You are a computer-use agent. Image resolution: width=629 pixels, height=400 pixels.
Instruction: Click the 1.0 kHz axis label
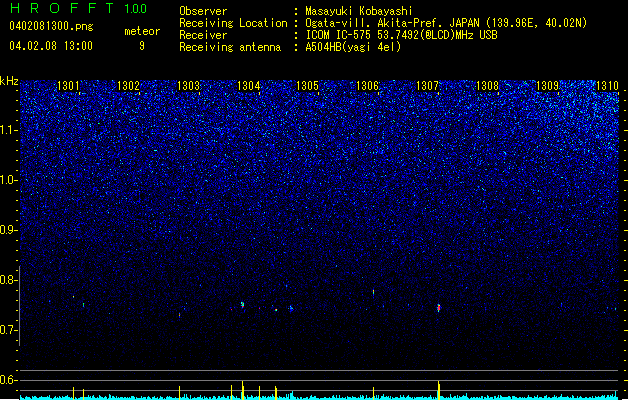9,180
